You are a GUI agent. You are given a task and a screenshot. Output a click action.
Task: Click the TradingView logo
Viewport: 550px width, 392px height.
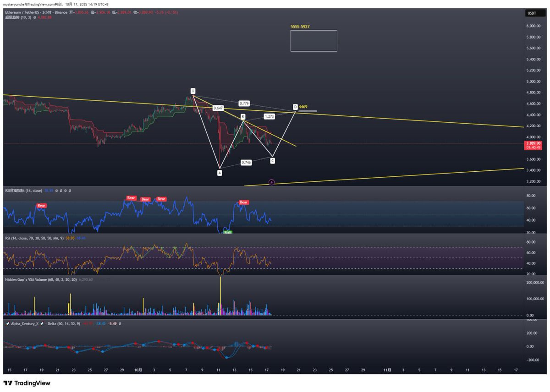[27, 383]
